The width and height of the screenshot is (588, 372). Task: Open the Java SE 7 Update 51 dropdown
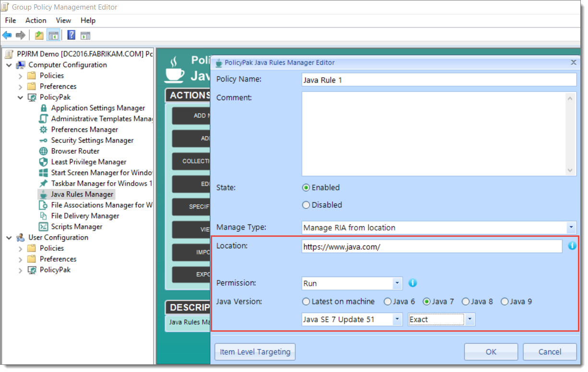pos(397,319)
